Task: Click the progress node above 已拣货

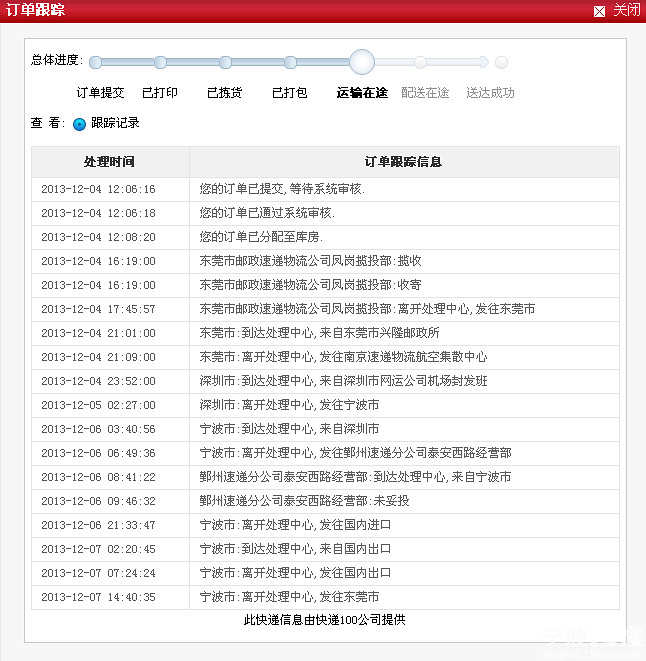Action: (225, 62)
